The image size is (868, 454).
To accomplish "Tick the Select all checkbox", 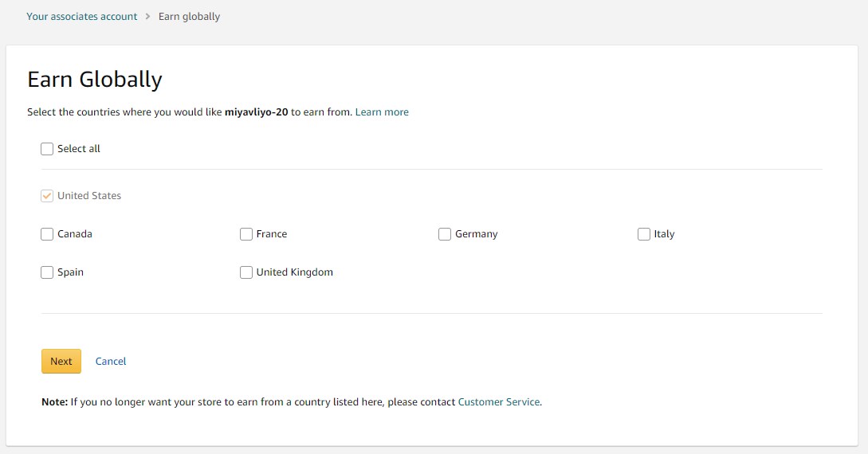I will tap(47, 149).
